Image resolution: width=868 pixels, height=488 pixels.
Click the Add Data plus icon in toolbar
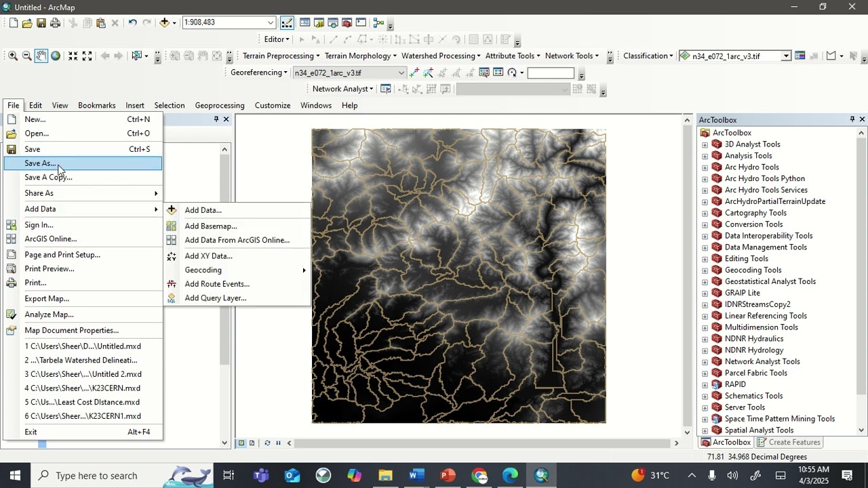[x=164, y=22]
